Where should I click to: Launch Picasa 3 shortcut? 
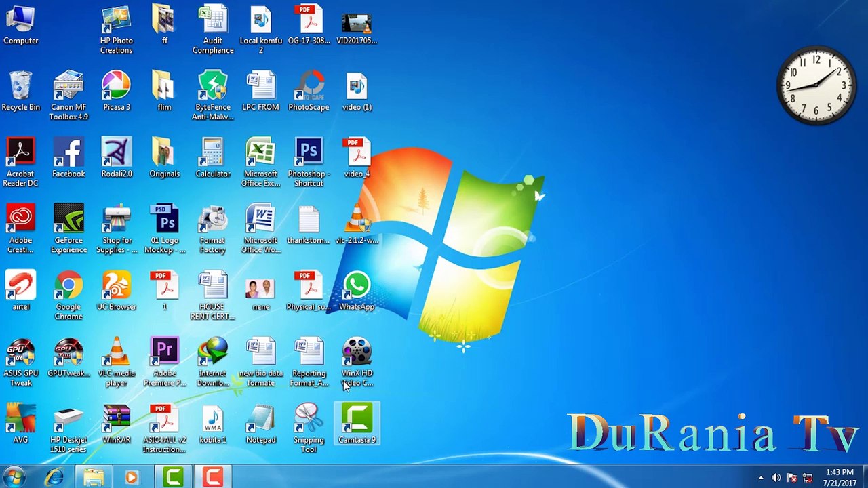point(117,91)
